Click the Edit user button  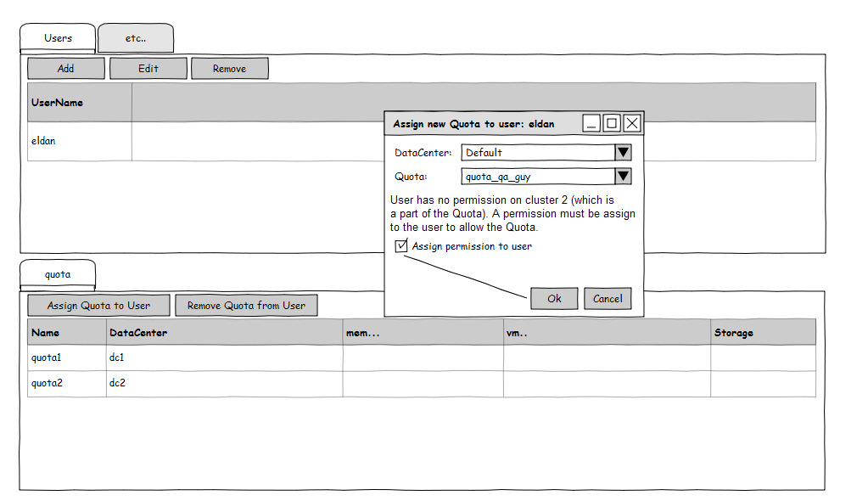(148, 69)
